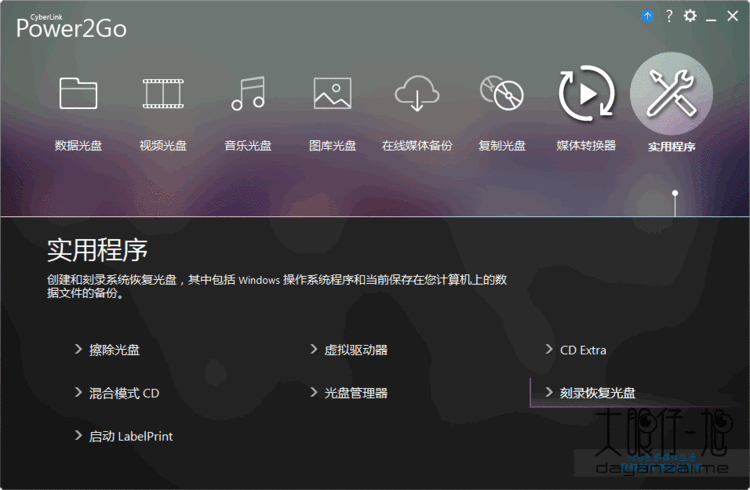Click the 音乐光盘 label
Screen dimensions: 750x490
(x=248, y=145)
